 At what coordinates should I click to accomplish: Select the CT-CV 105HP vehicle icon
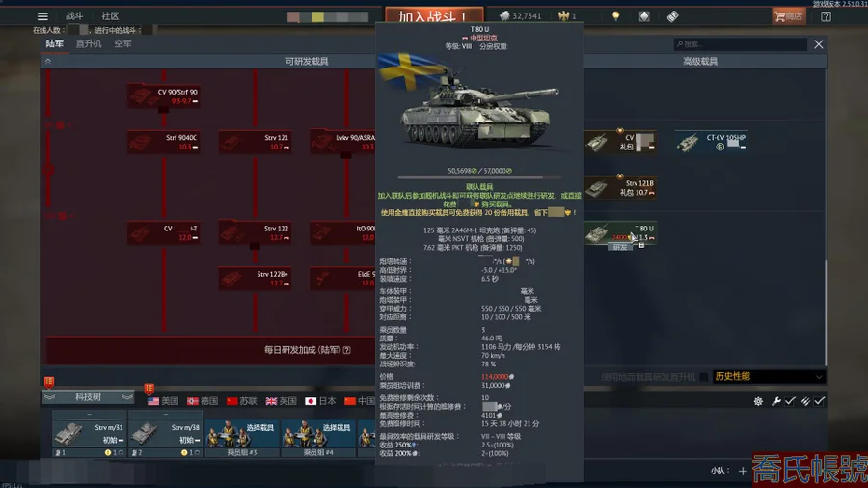point(712,143)
